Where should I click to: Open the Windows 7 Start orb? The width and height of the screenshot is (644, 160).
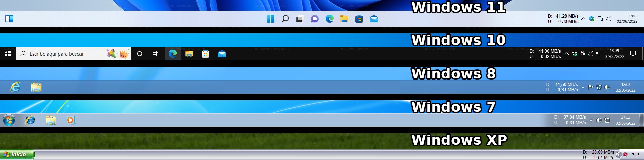pos(9,120)
